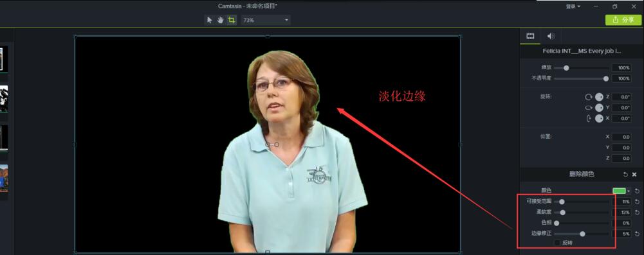Screen dimensions: 644x255
Task: Reset the 颜色 setting
Action: [637, 191]
